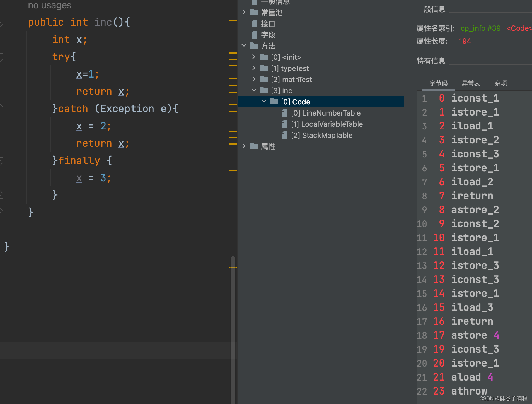This screenshot has width=532, height=404.
Task: Click the 'no usages' hint
Action: (x=50, y=5)
